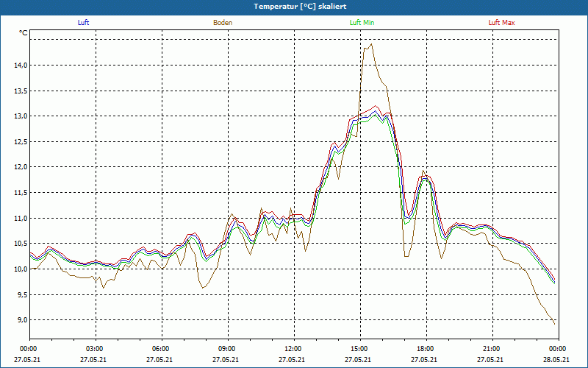588x368 pixels.
Task: Click the 12,5 y-axis value
Action: point(21,142)
